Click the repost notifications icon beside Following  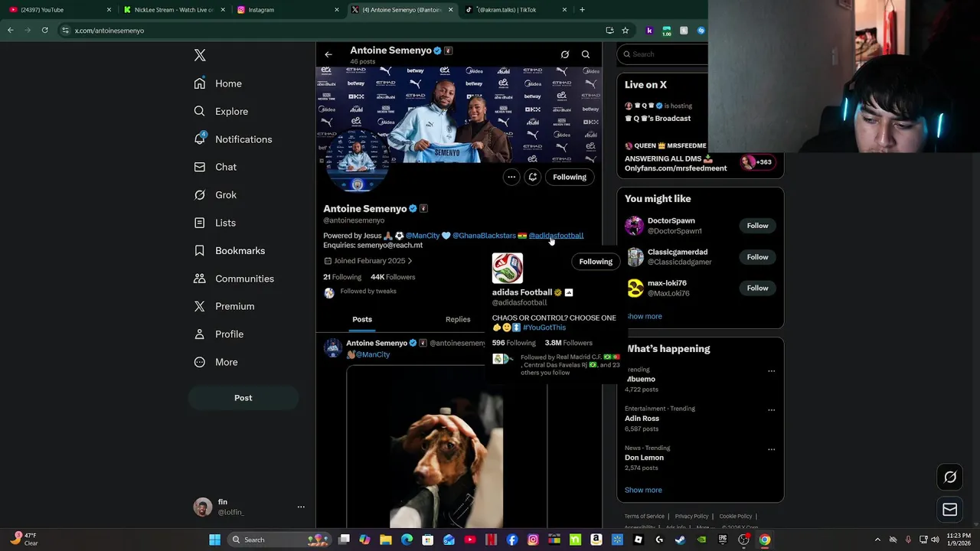coord(533,177)
